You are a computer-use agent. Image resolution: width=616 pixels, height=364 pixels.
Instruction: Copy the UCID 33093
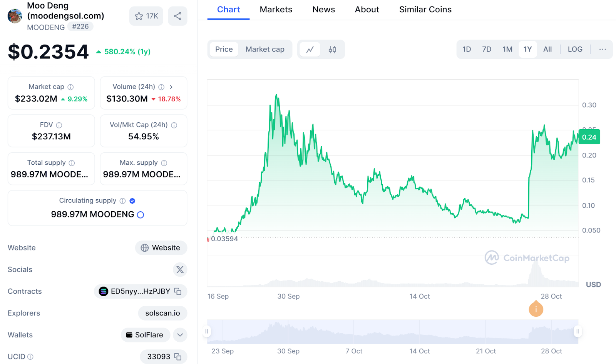pyautogui.click(x=177, y=357)
